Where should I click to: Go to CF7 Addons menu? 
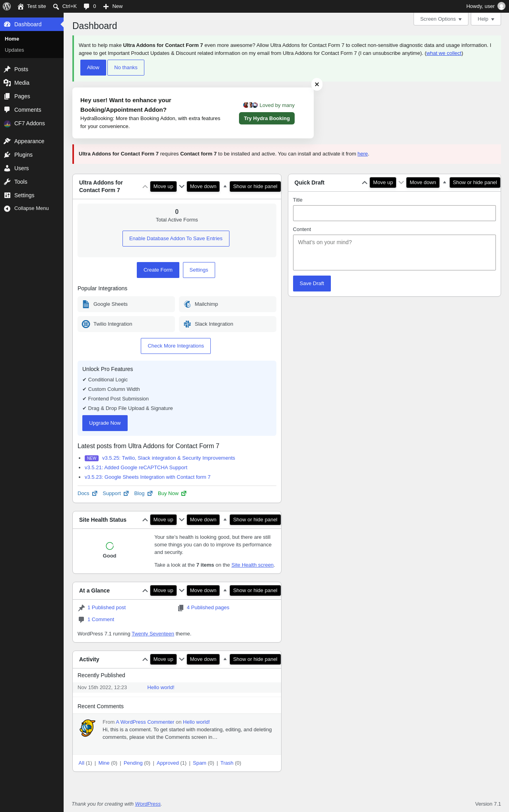click(32, 123)
